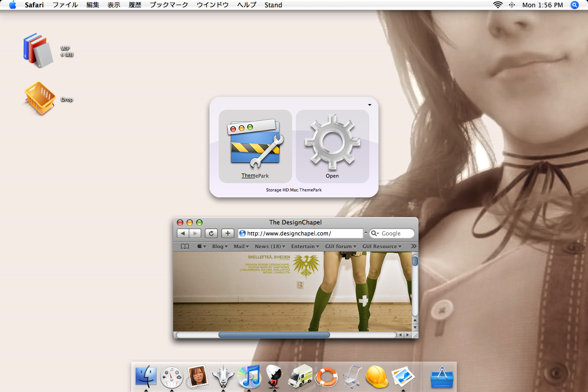Viewport: 588px width, 392px height.
Task: Open the blue basket in dock
Action: (x=442, y=377)
